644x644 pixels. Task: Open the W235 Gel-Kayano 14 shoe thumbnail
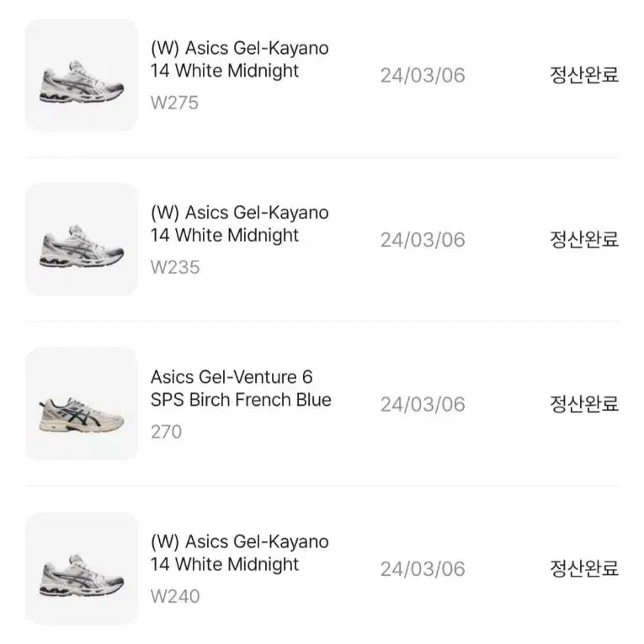(x=82, y=240)
